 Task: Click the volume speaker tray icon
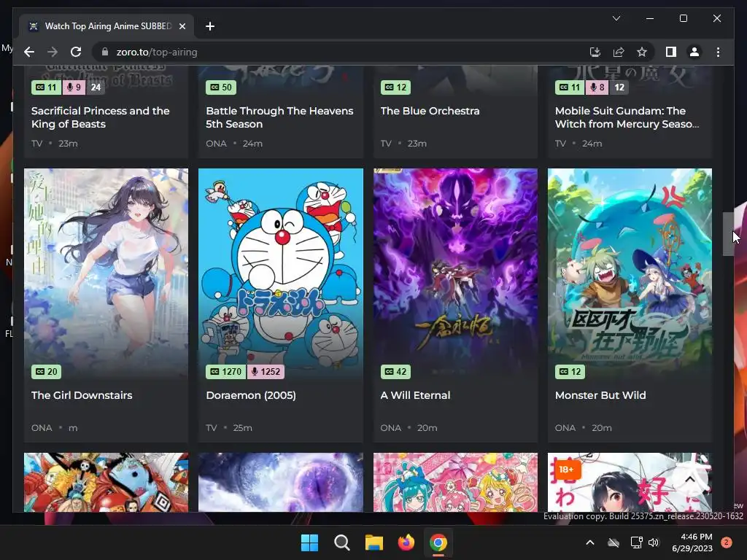[x=654, y=542]
